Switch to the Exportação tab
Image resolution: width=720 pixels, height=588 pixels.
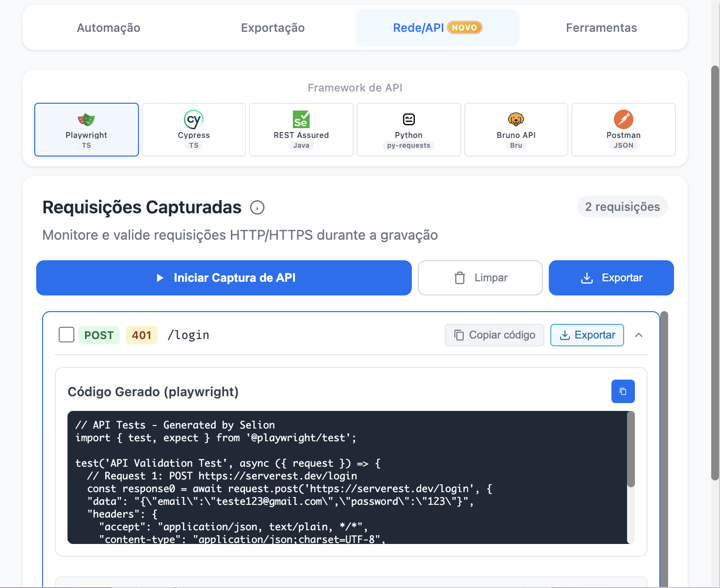[x=272, y=28]
